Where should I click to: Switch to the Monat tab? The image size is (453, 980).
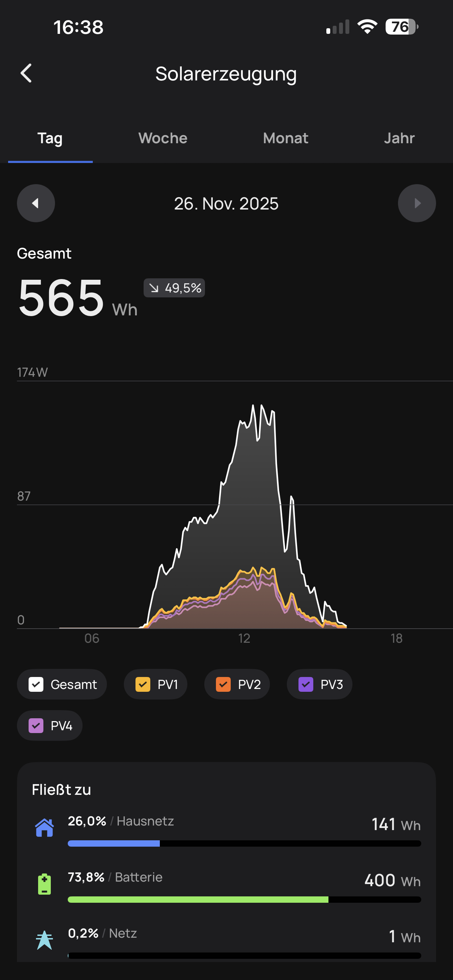coord(286,139)
